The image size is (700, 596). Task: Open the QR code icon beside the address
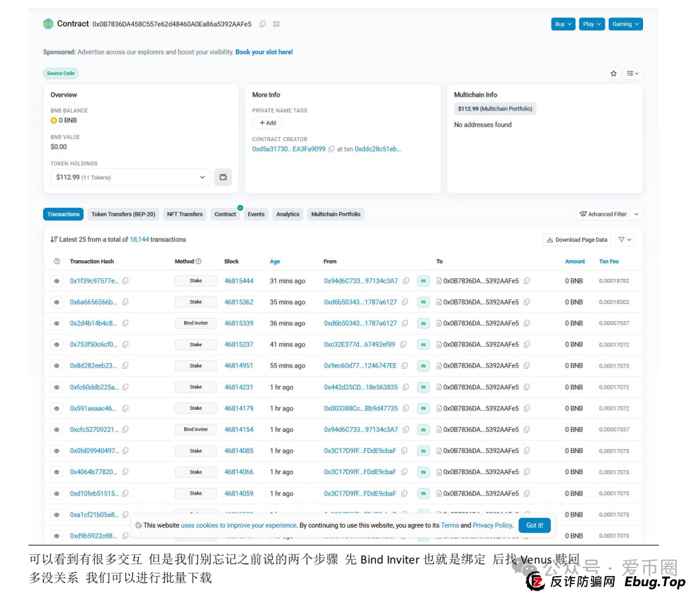(x=276, y=24)
